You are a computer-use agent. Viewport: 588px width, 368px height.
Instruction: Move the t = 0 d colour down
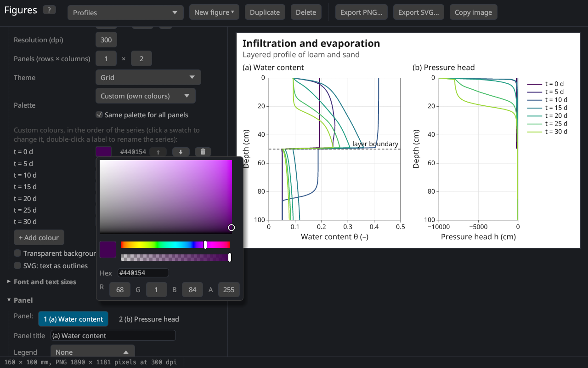pyautogui.click(x=181, y=152)
